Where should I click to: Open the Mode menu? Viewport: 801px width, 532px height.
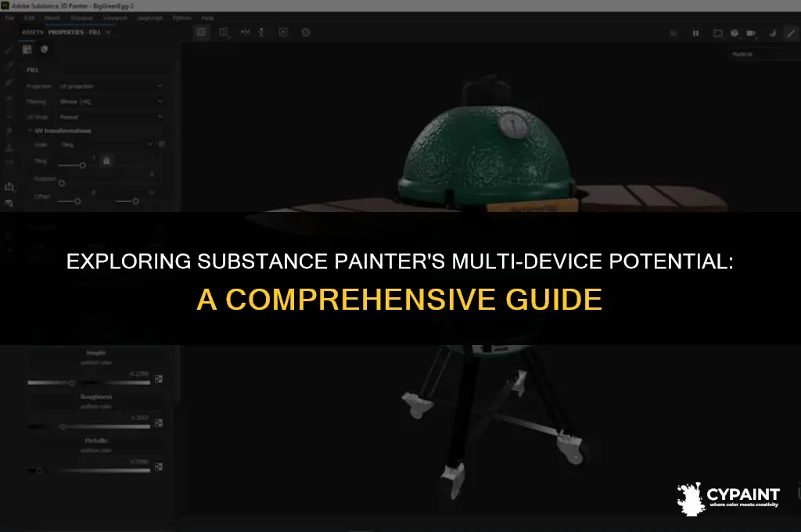[x=52, y=18]
